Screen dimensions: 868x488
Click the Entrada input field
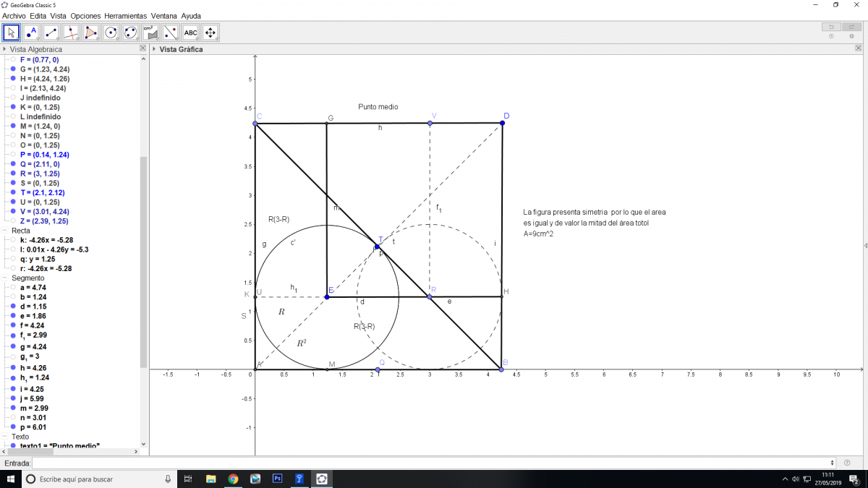[x=433, y=463]
